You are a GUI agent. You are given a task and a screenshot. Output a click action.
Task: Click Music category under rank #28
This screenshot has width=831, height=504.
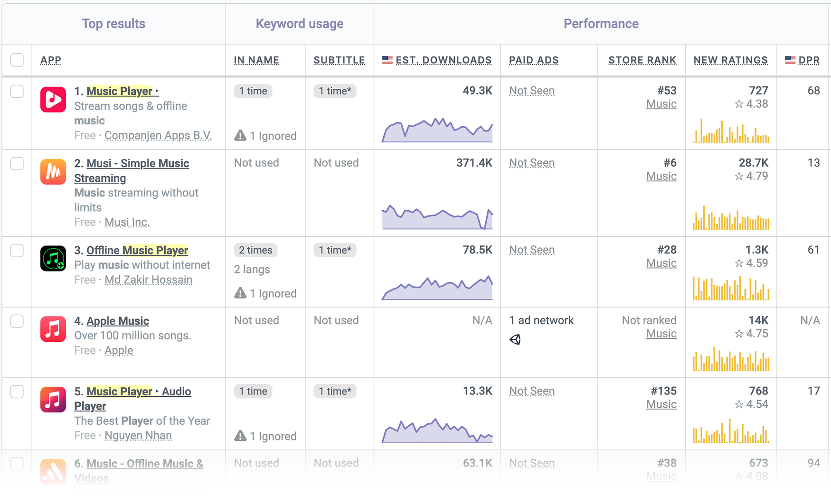661,263
